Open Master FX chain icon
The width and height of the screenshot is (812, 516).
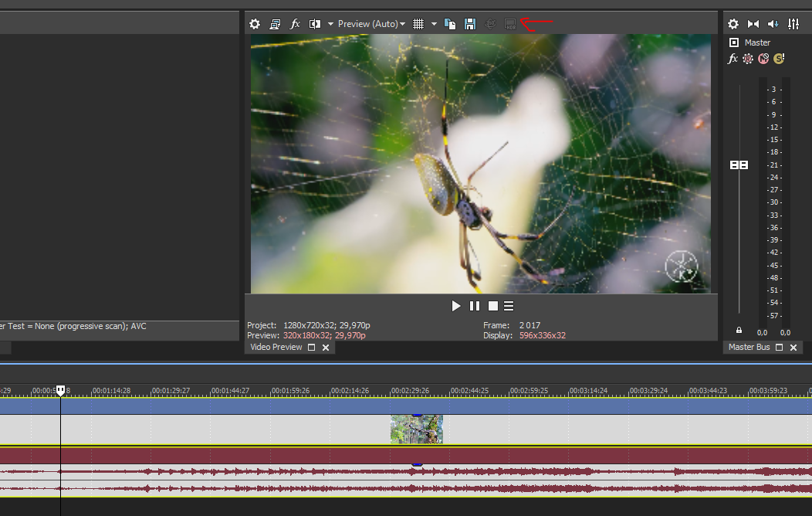click(x=732, y=59)
